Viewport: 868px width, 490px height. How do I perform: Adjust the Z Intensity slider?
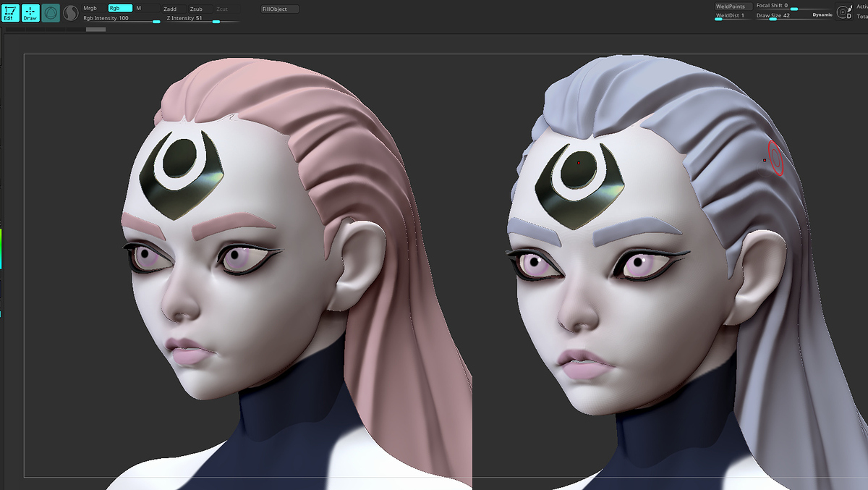[x=203, y=18]
